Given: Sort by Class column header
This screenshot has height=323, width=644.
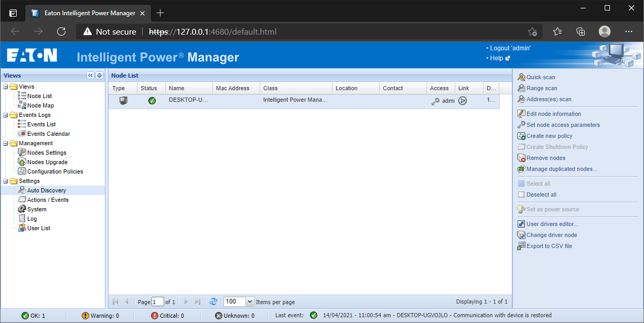Looking at the screenshot, I should point(296,88).
